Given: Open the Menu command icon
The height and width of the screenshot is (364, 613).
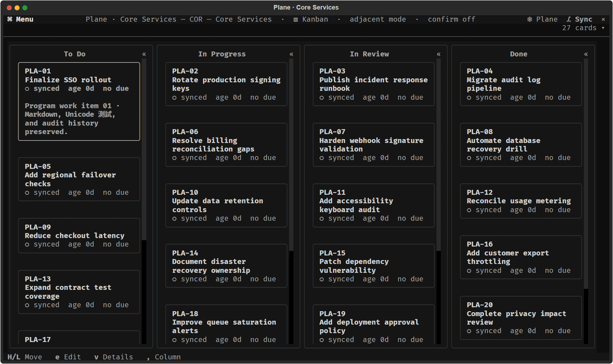Looking at the screenshot, I should [10, 19].
